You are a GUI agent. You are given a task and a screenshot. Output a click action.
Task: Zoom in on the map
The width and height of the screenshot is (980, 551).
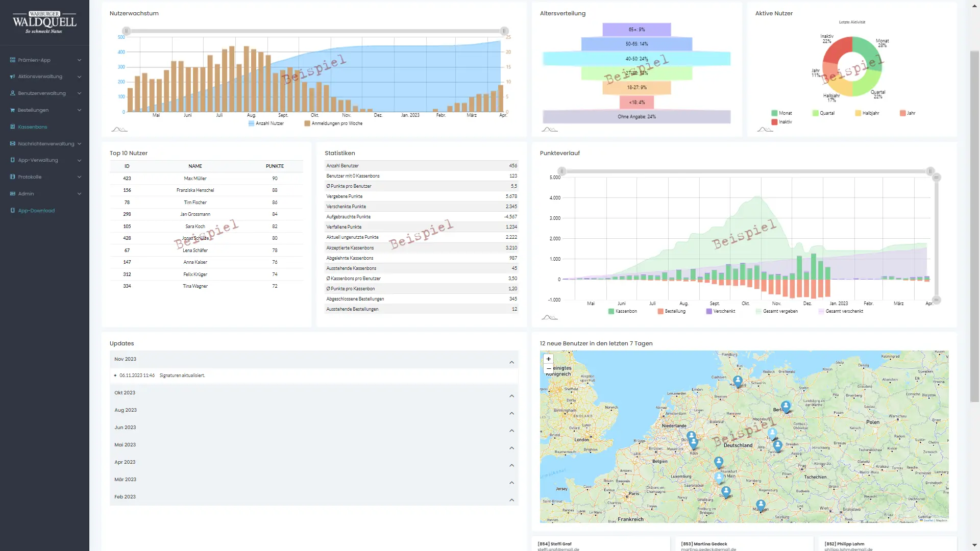pos(549,359)
